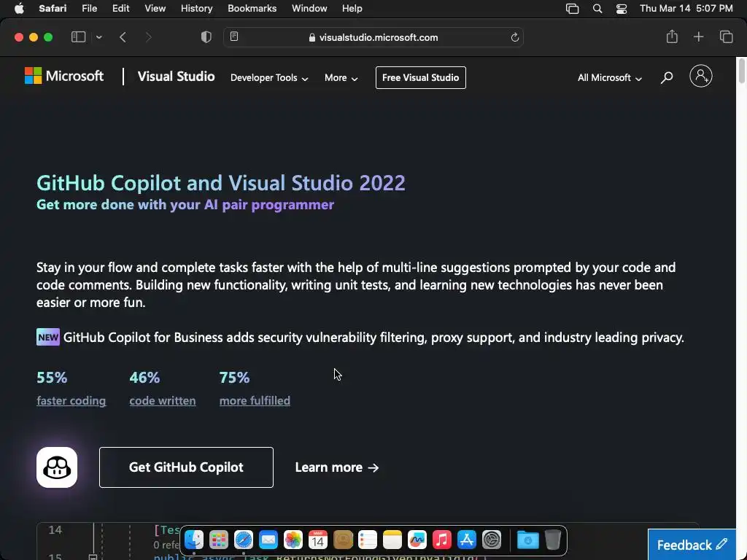The image size is (747, 560).
Task: Open App Store from the Dock
Action: click(466, 540)
